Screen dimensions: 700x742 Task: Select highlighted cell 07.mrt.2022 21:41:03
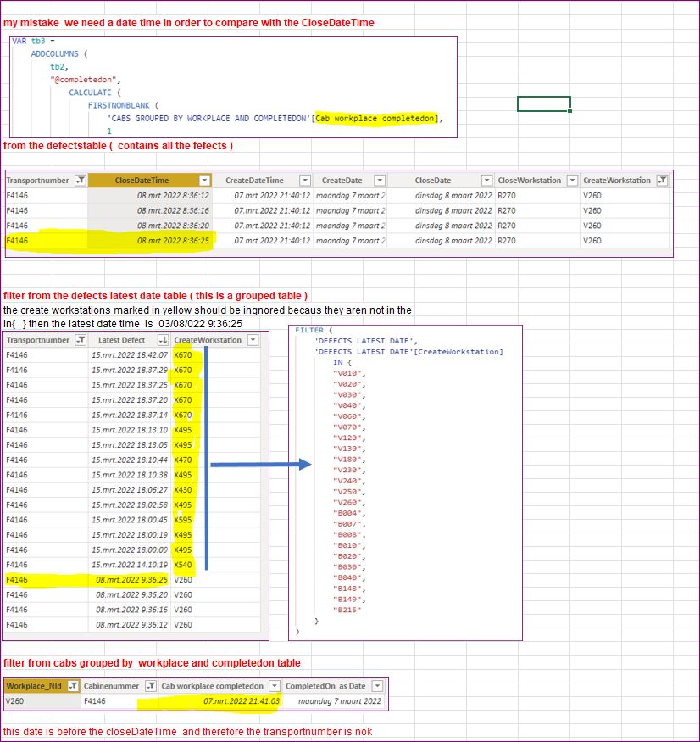(220, 700)
